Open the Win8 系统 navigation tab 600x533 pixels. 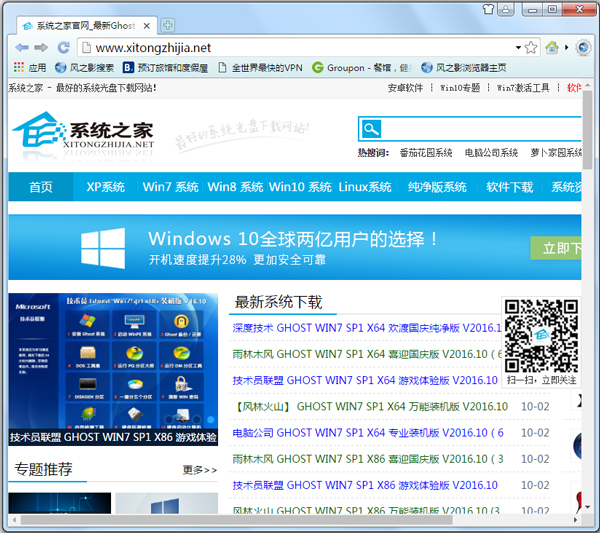235,187
